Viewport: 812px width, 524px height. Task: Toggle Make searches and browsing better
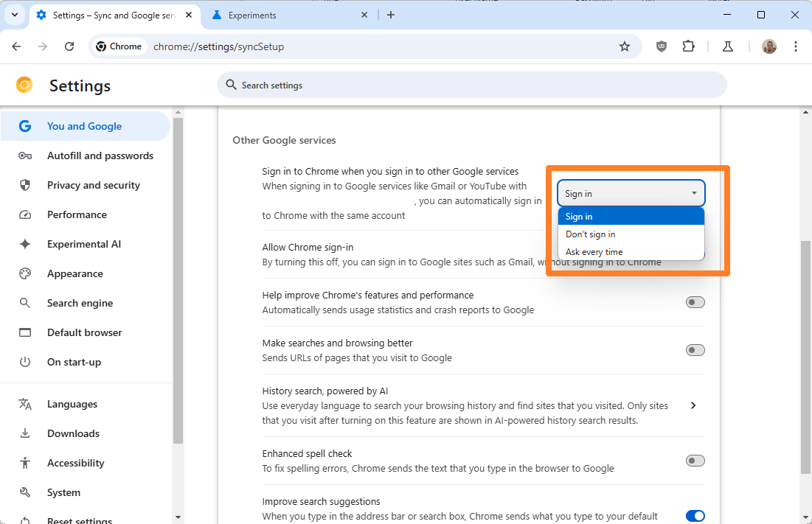[x=695, y=350]
